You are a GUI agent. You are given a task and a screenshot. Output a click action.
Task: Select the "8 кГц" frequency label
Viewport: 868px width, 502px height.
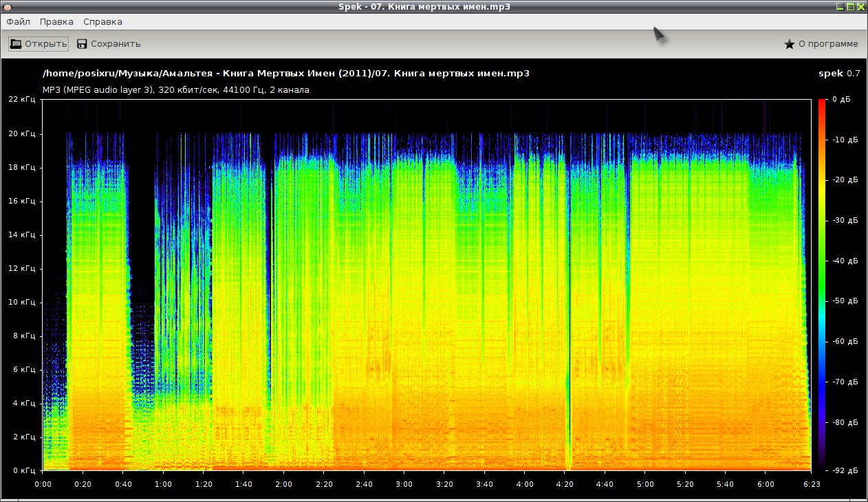pos(25,336)
